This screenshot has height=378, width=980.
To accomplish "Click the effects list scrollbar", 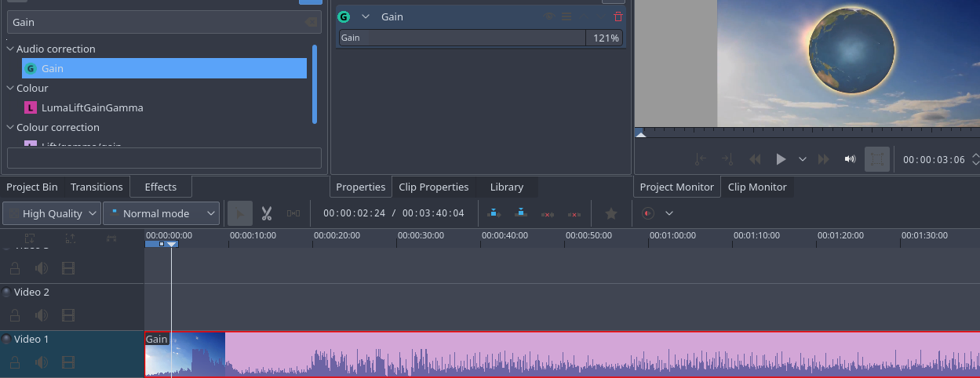I will coord(315,84).
